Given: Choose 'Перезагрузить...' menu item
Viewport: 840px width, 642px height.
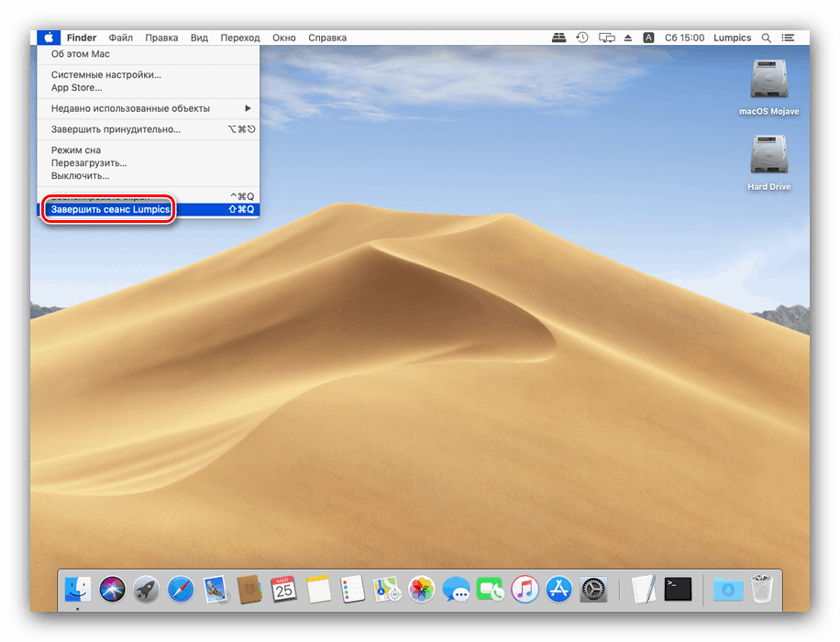Looking at the screenshot, I should click(x=149, y=163).
